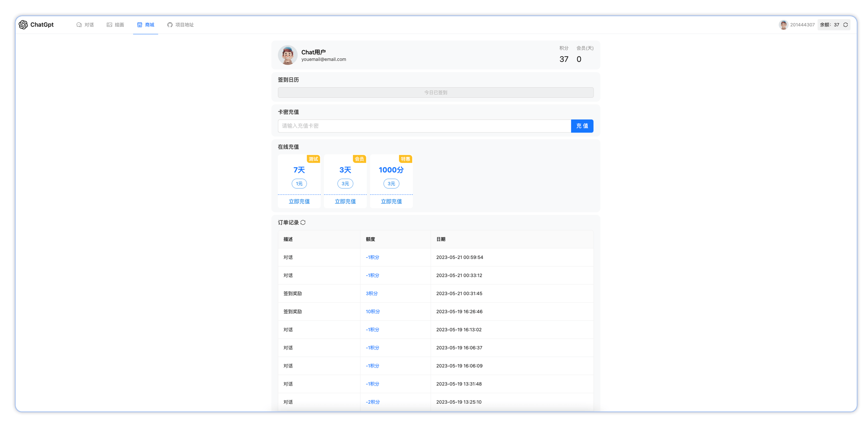Select the 对话 tab in navigation

point(86,24)
